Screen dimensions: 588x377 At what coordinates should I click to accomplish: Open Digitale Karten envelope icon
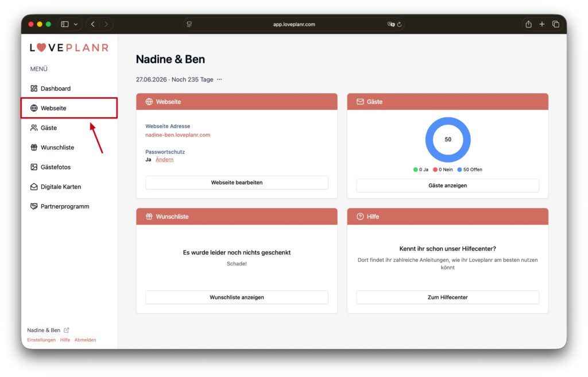pos(34,187)
